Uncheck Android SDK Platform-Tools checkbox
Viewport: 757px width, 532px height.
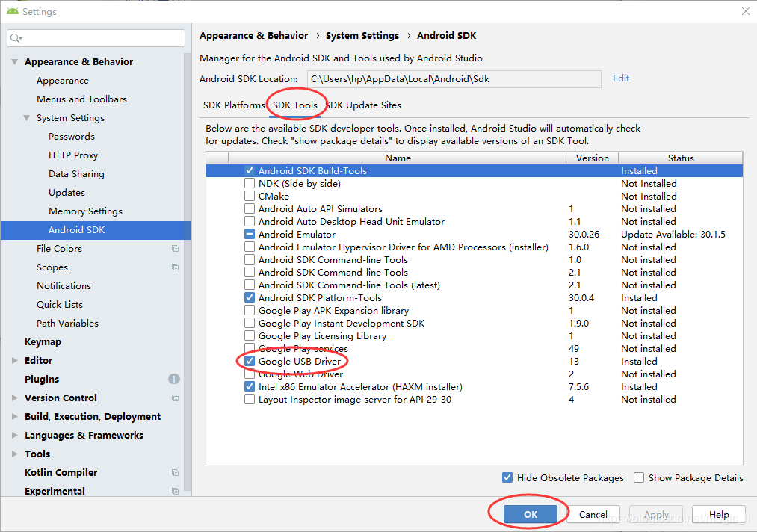250,297
